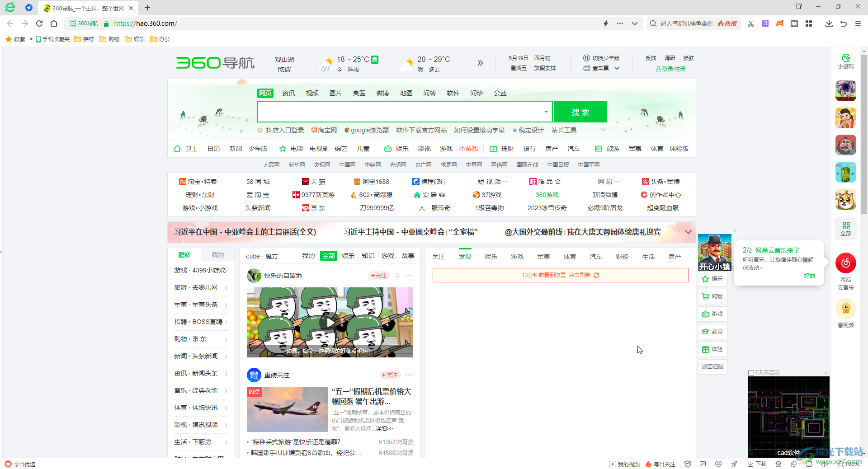The width and height of the screenshot is (868, 469).
Task: Select the 娱乐 cube category tab
Action: (348, 256)
